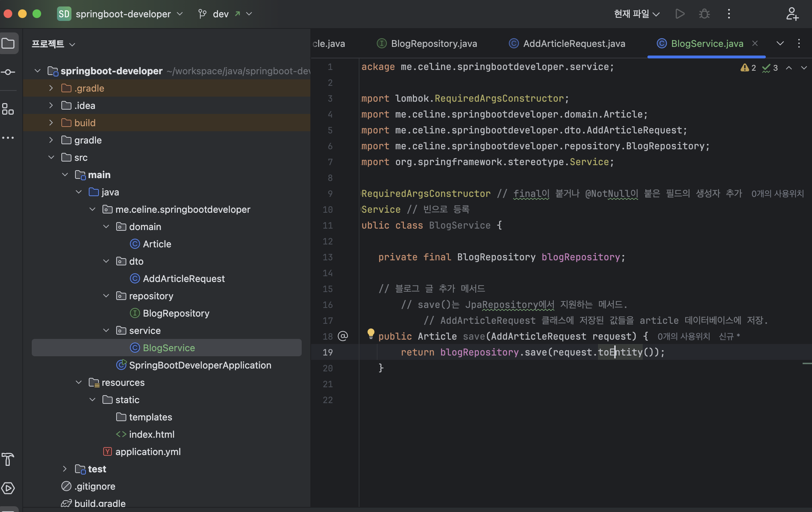Open the add collaborator icon

point(792,14)
